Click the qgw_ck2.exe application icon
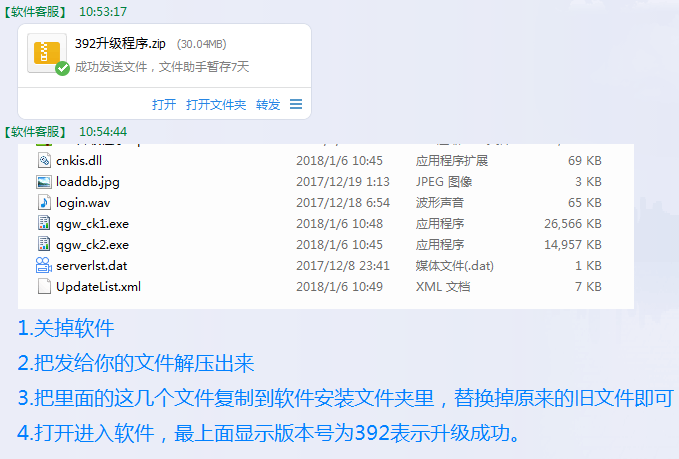 (x=43, y=244)
